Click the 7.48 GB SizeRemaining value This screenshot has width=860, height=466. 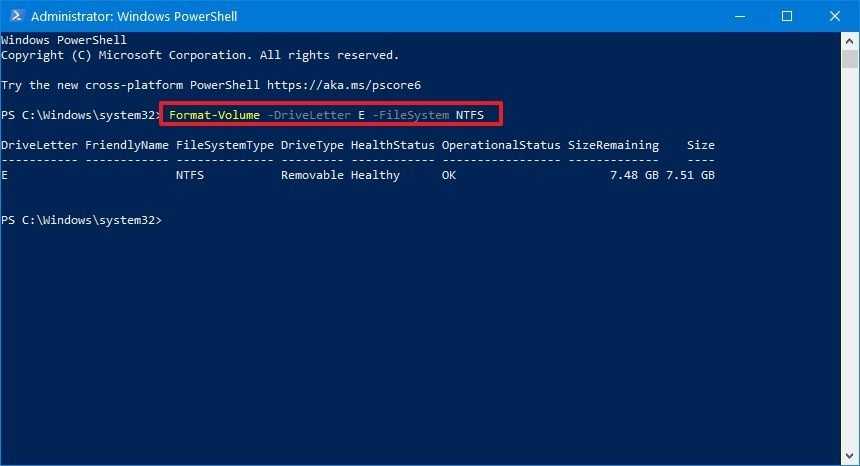click(x=634, y=175)
